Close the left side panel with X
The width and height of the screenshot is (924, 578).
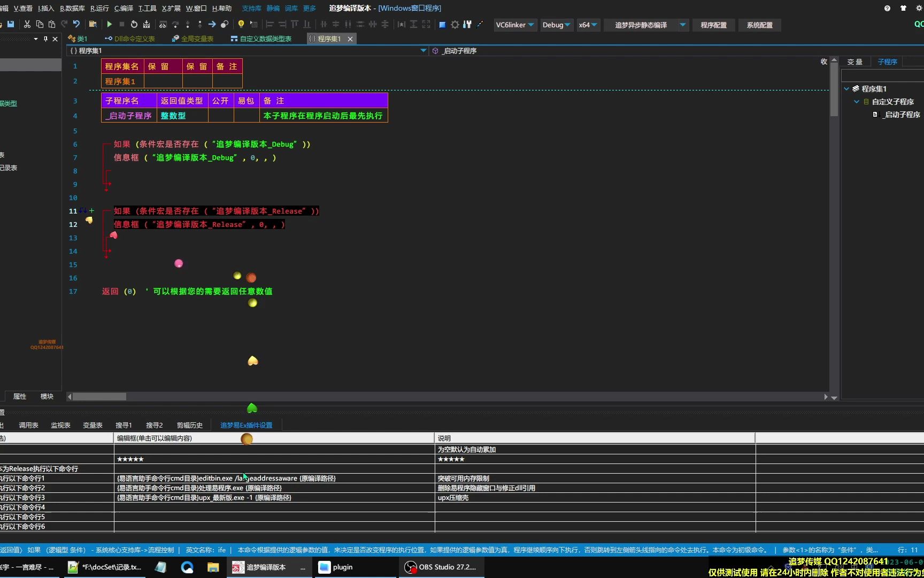click(x=55, y=39)
